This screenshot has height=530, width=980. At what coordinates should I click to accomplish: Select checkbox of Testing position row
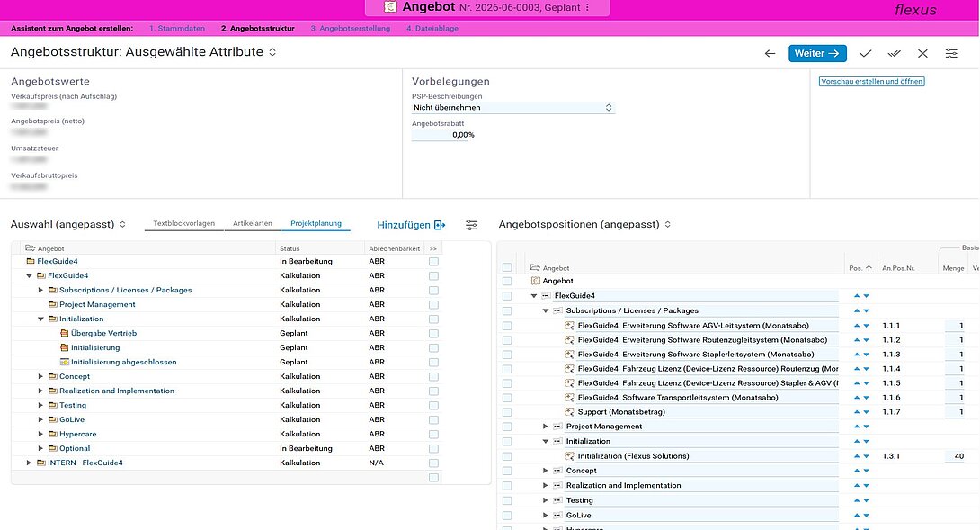507,500
